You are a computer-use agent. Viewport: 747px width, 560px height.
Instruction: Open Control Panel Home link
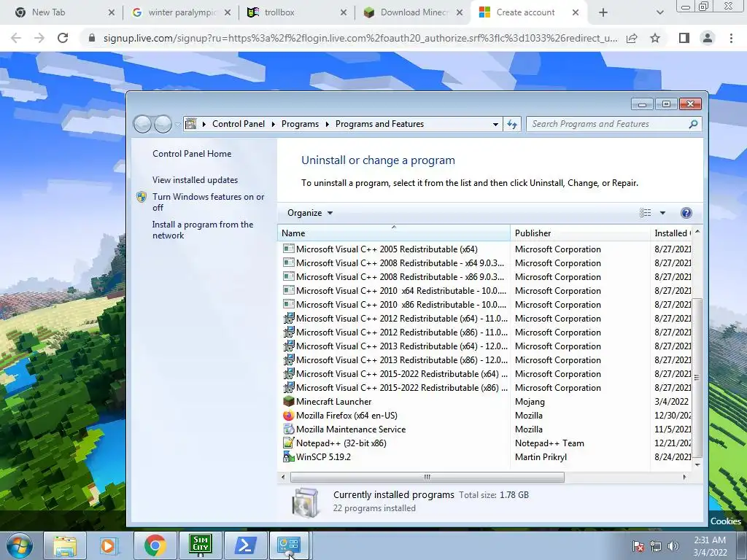(192, 154)
